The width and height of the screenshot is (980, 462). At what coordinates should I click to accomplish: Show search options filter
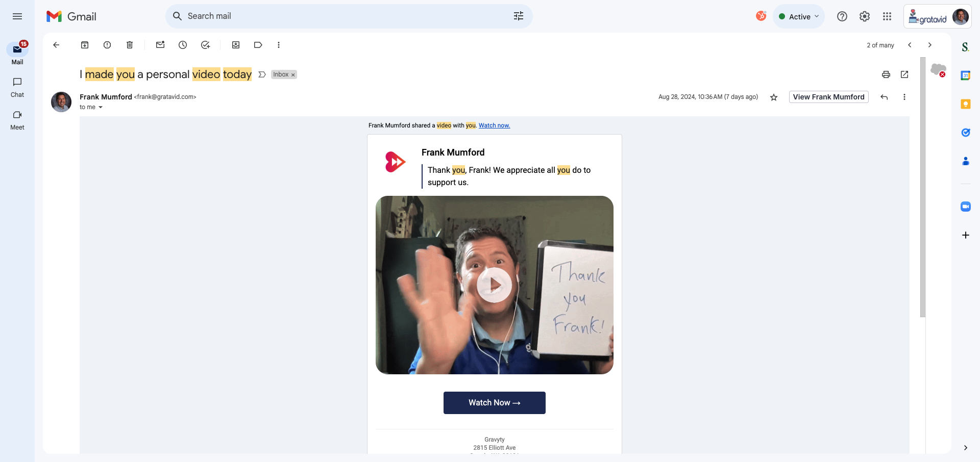pos(519,16)
